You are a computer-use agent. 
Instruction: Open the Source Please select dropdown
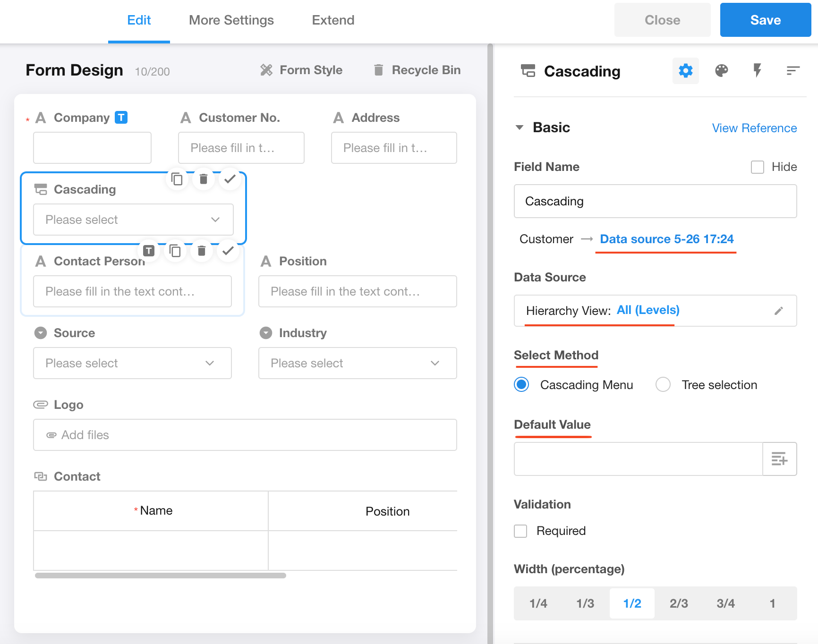click(132, 363)
